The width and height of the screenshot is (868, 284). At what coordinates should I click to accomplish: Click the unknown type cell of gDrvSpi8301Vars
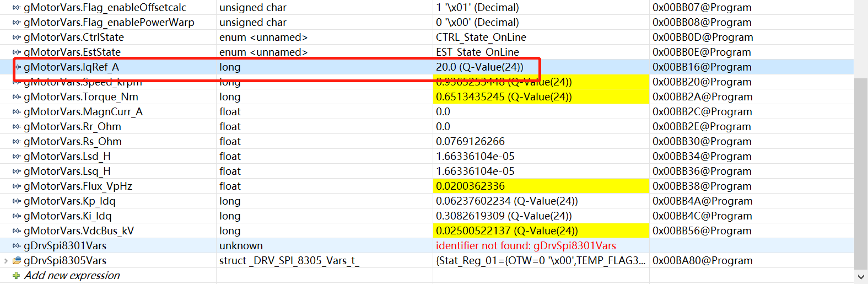pos(241,246)
